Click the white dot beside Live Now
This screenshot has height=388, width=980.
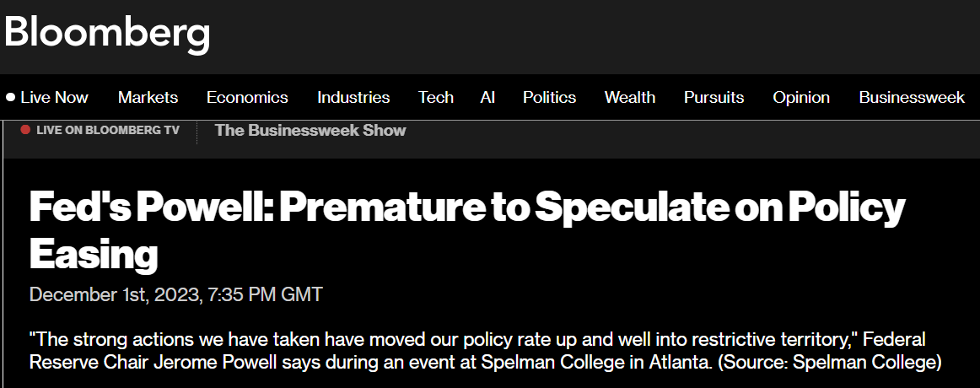[10, 98]
